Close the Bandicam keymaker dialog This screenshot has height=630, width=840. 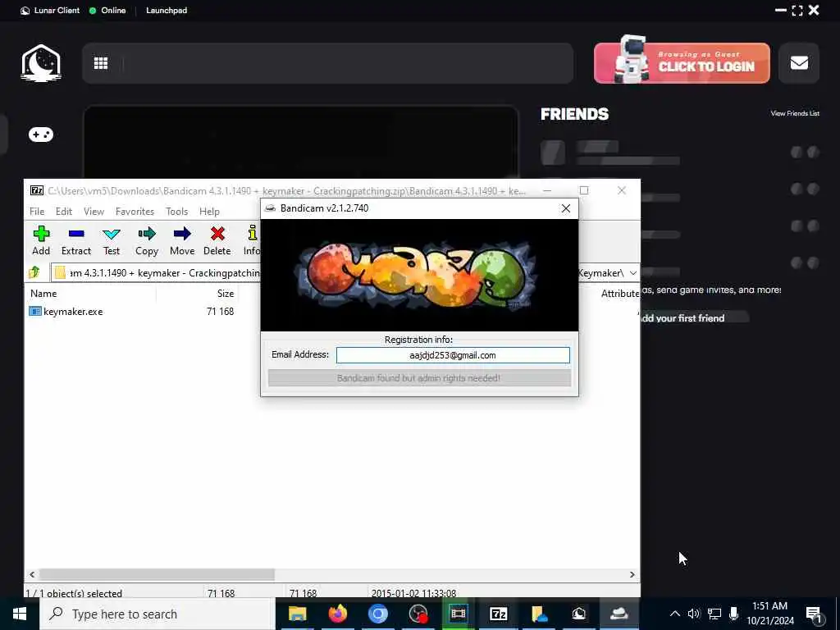(566, 208)
